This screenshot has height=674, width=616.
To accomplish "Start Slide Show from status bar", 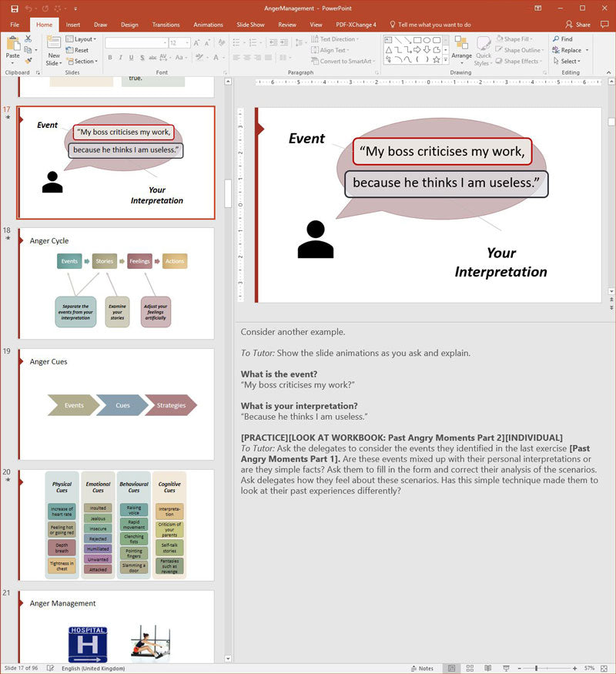I will [x=506, y=668].
